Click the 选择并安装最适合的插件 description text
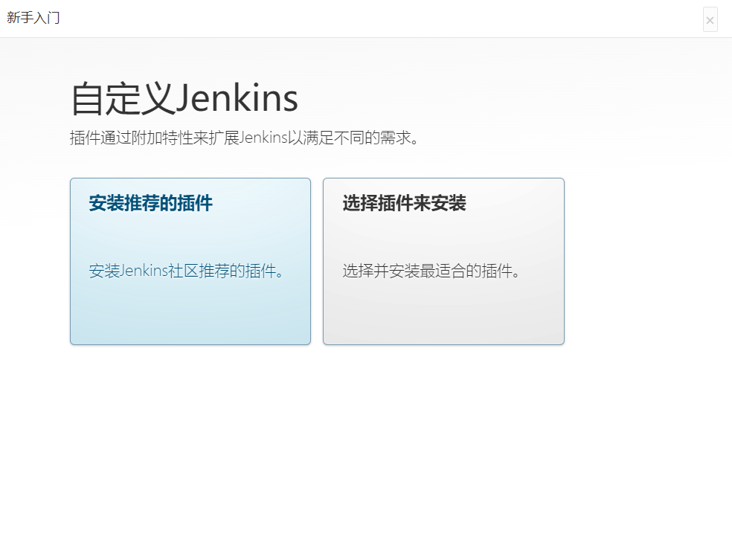 point(431,271)
